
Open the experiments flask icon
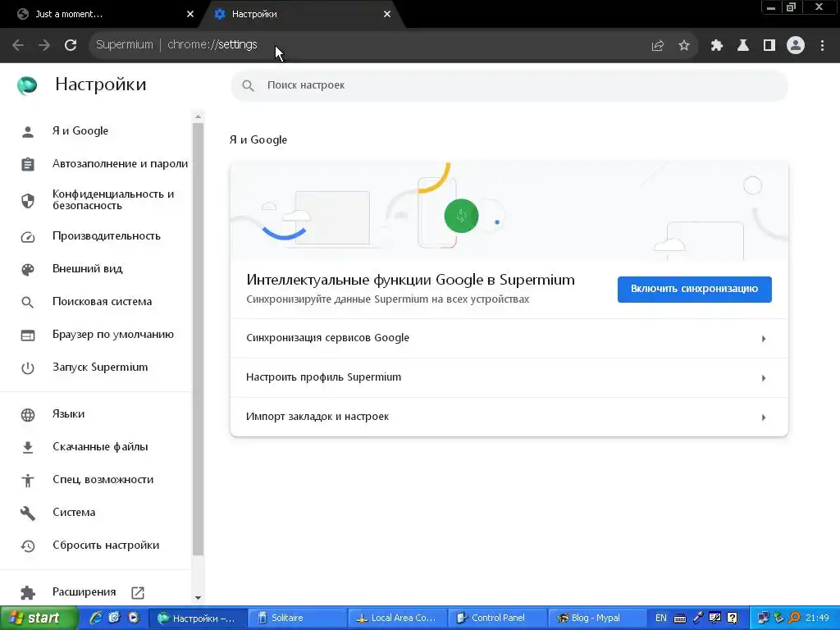[x=743, y=46]
